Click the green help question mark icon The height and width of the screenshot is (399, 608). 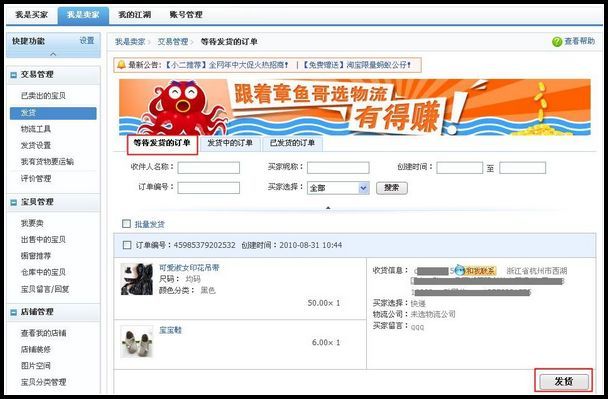pyautogui.click(x=557, y=42)
